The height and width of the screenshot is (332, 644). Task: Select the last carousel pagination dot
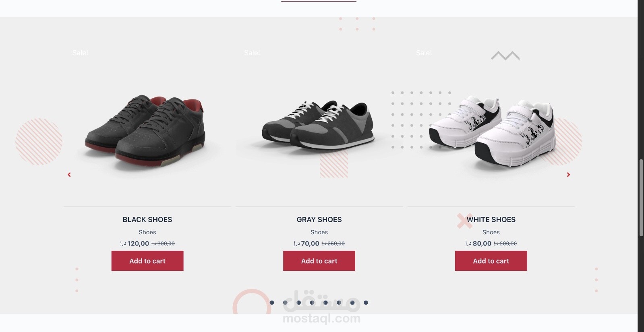[x=366, y=303]
